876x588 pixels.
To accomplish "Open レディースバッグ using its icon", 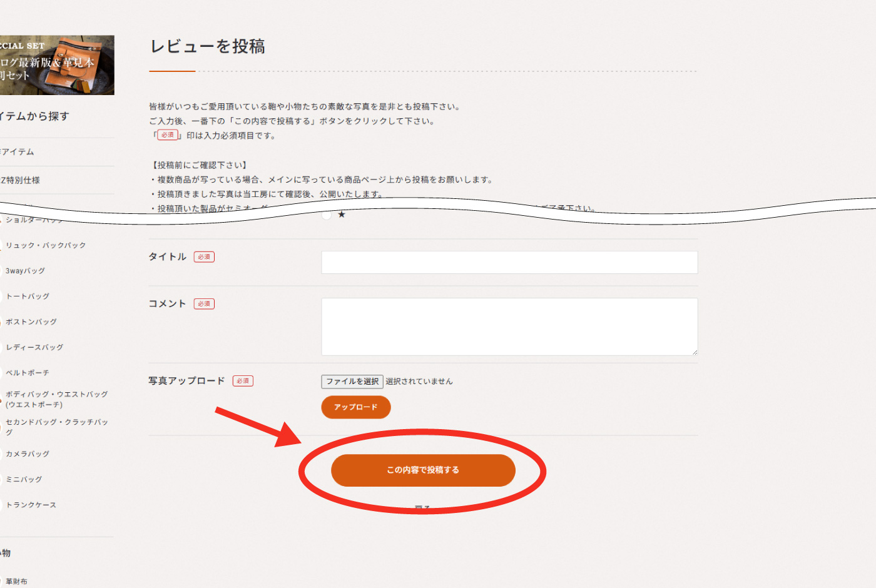I will pyautogui.click(x=2, y=347).
